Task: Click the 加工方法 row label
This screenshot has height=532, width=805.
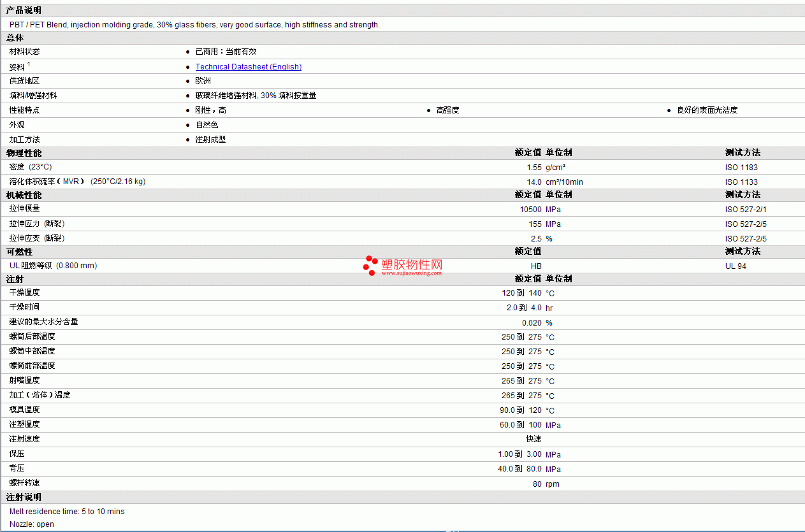Action: point(24,140)
